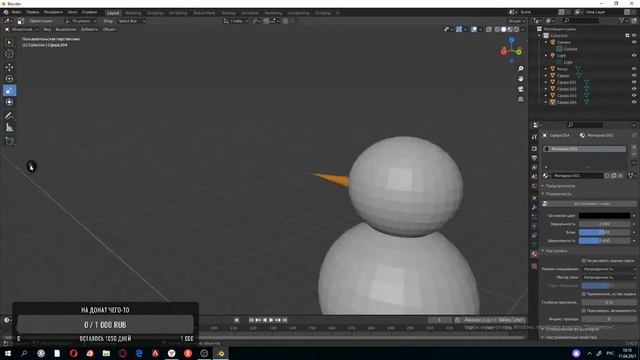Open the Файл menu

(x=17, y=12)
